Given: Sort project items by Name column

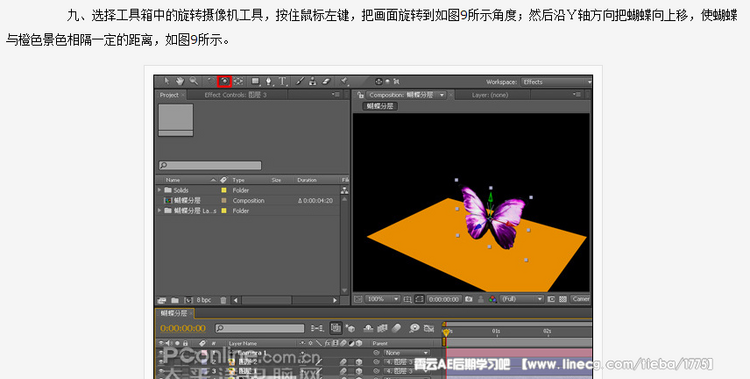Looking at the screenshot, I should 173,180.
